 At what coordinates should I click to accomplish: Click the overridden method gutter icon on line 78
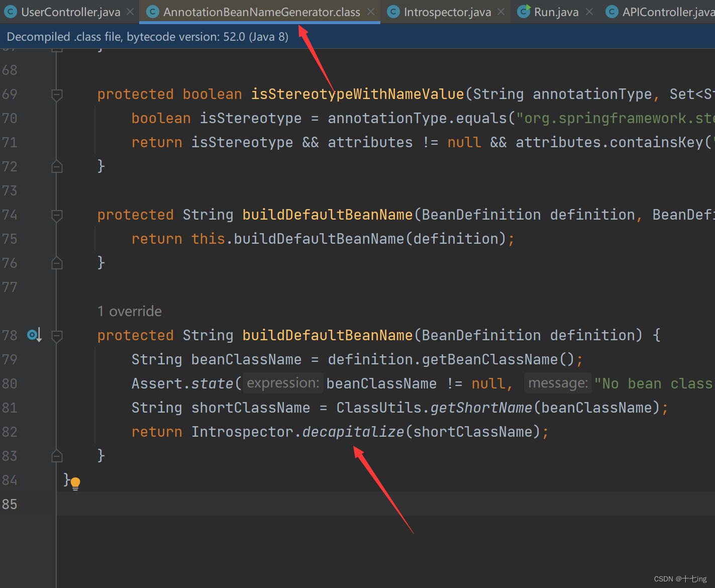(34, 335)
